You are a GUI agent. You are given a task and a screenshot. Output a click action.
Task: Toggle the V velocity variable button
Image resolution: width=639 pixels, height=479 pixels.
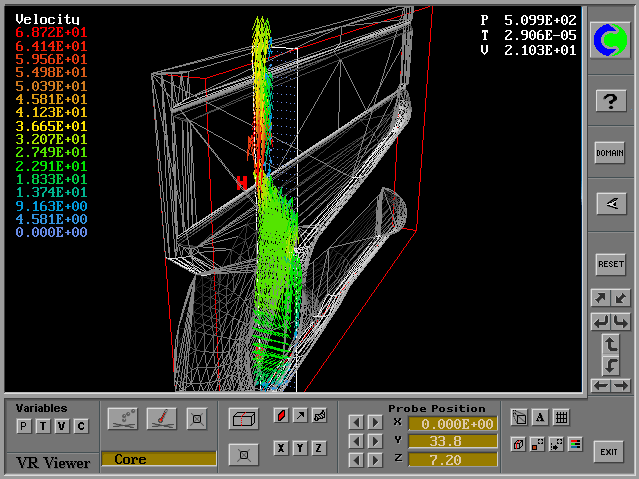[x=62, y=427]
